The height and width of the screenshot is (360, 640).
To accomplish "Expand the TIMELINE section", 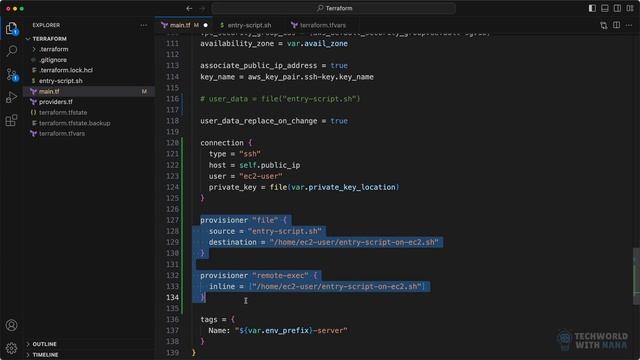I will click(45, 355).
